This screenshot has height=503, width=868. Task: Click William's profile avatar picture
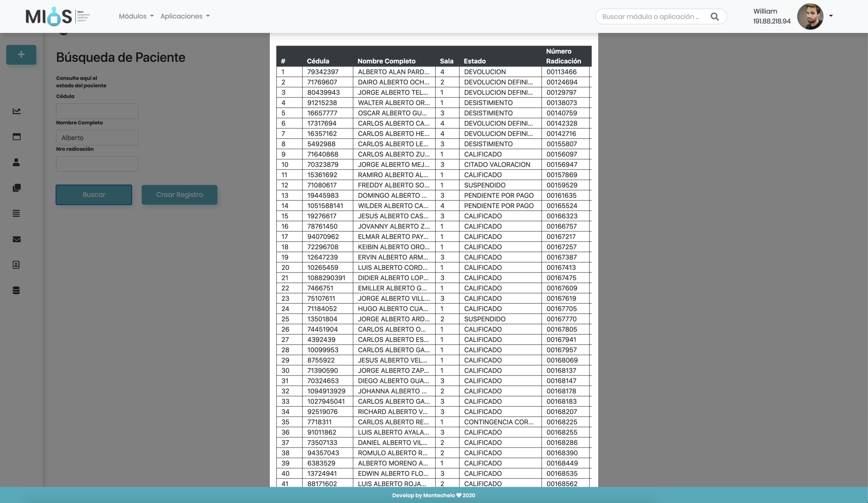810,16
